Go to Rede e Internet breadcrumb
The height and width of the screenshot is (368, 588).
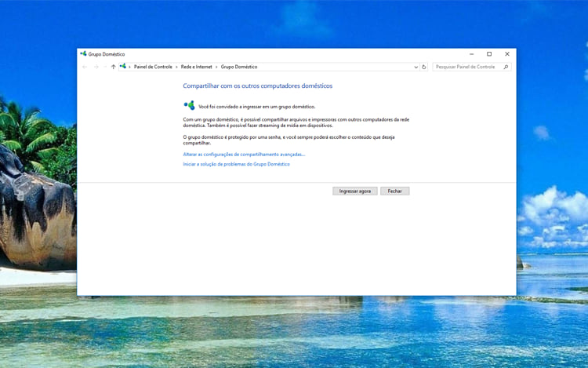pos(197,67)
